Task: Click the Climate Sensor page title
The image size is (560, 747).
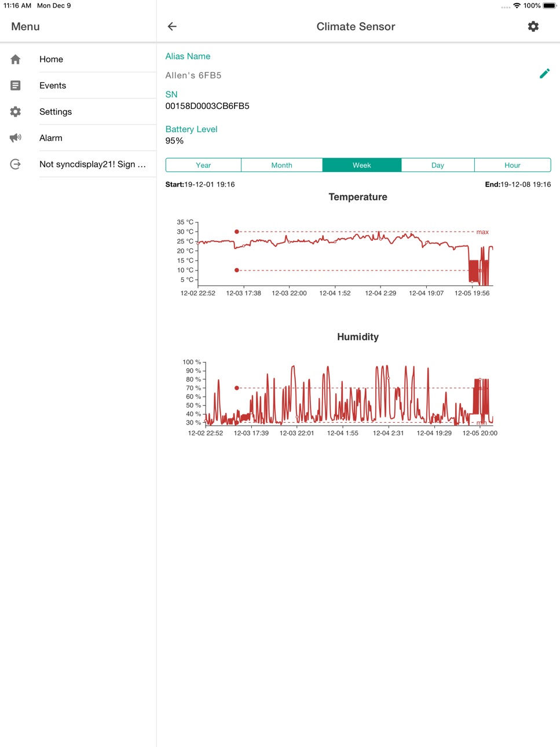Action: pos(356,27)
